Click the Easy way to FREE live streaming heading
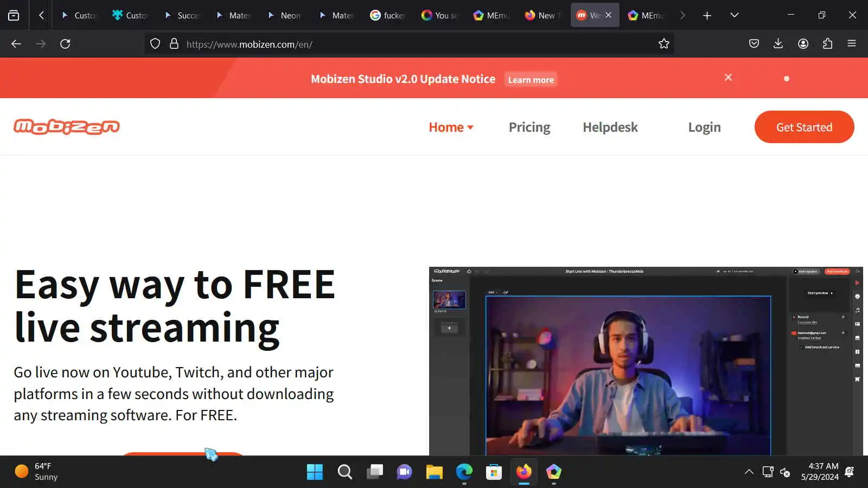 pyautogui.click(x=175, y=306)
